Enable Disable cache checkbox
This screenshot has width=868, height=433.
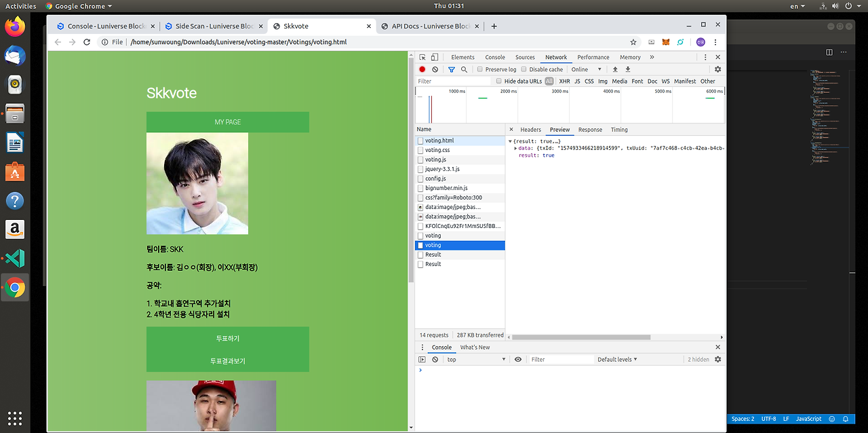(524, 69)
